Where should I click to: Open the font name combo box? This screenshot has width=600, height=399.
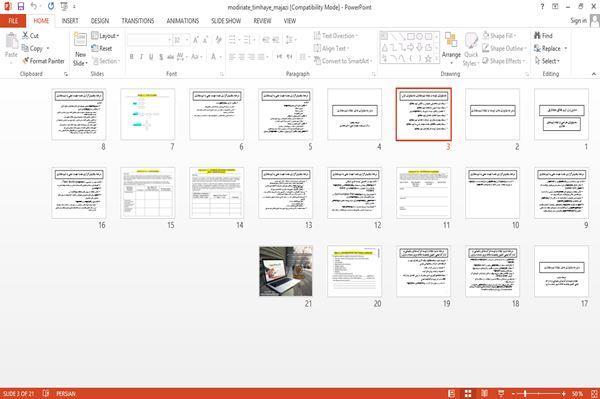pos(149,40)
